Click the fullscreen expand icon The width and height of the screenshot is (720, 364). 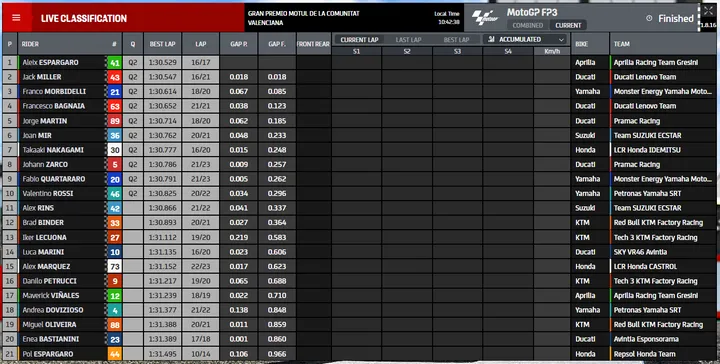pyautogui.click(x=708, y=11)
